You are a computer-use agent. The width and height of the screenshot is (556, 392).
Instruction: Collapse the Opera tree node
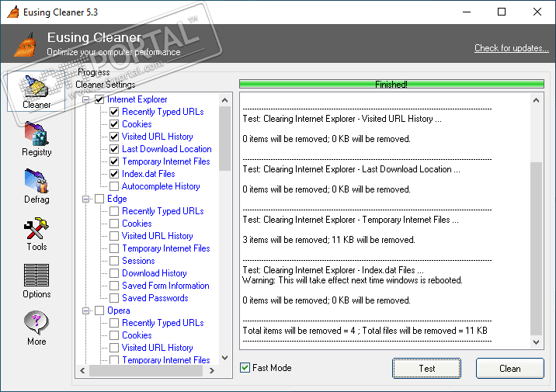click(85, 310)
